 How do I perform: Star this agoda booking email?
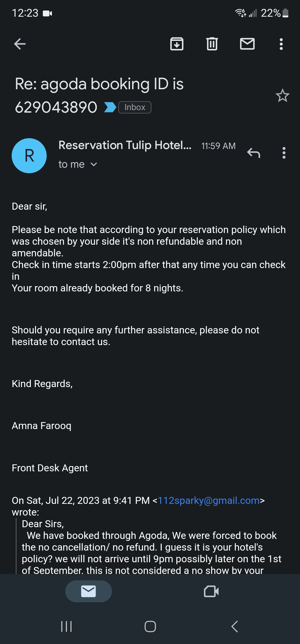coord(282,96)
